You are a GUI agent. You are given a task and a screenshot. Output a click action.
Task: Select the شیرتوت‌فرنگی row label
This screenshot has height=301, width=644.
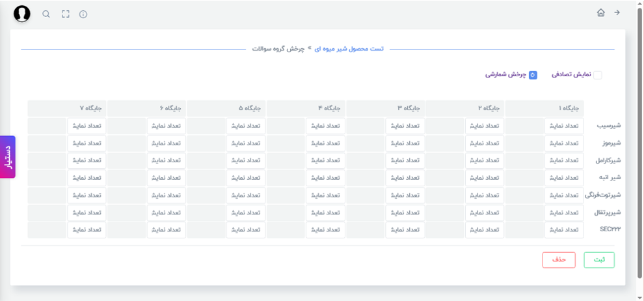(603, 195)
